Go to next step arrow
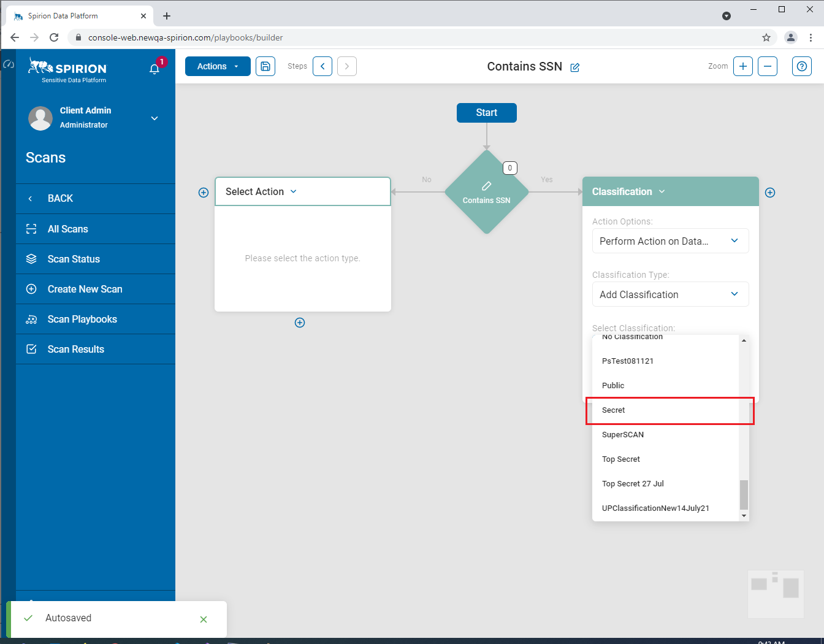 pos(347,66)
